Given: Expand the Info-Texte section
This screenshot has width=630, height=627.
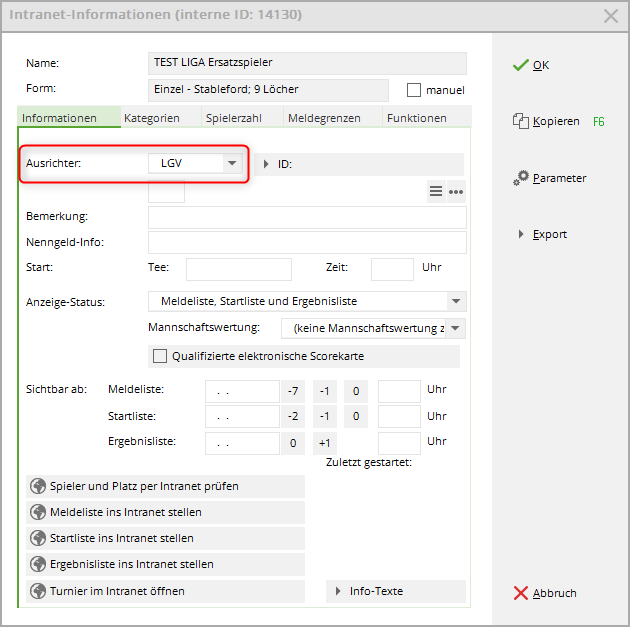Looking at the screenshot, I should (x=339, y=591).
